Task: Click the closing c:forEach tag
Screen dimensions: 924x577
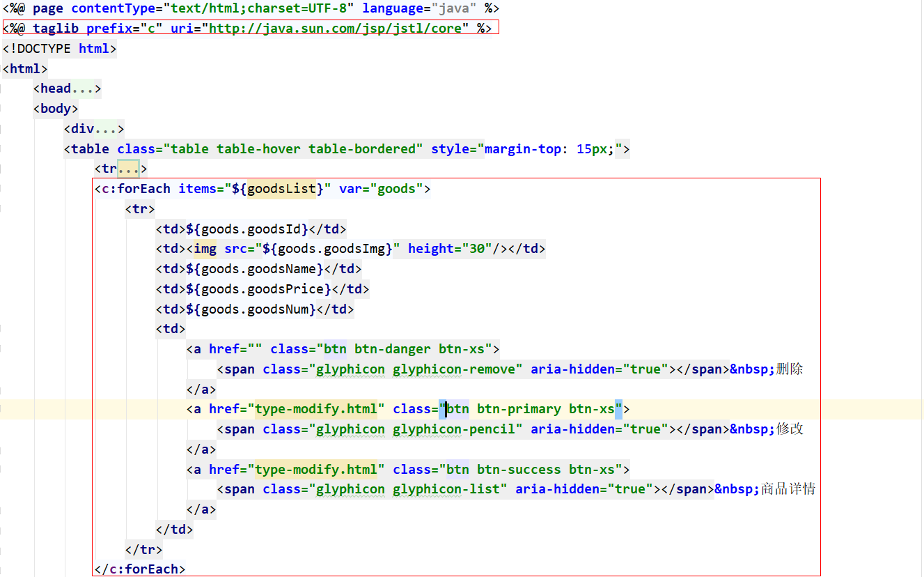Action: coord(140,569)
